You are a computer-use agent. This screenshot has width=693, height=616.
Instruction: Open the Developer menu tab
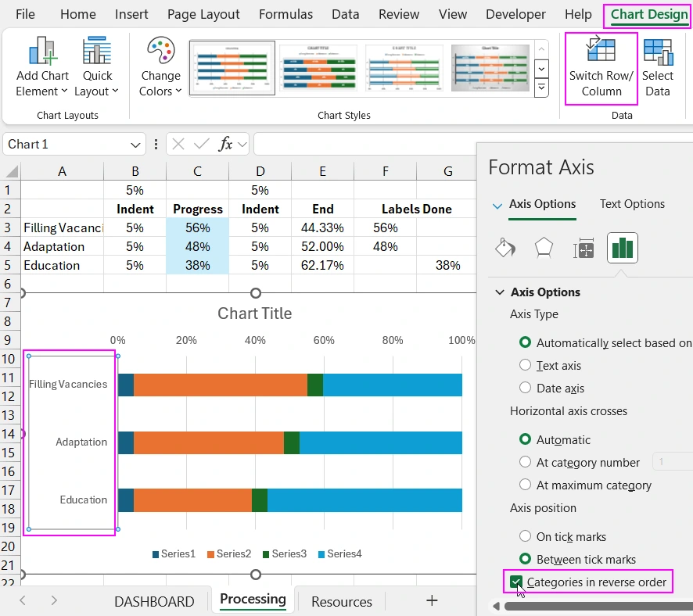[515, 14]
